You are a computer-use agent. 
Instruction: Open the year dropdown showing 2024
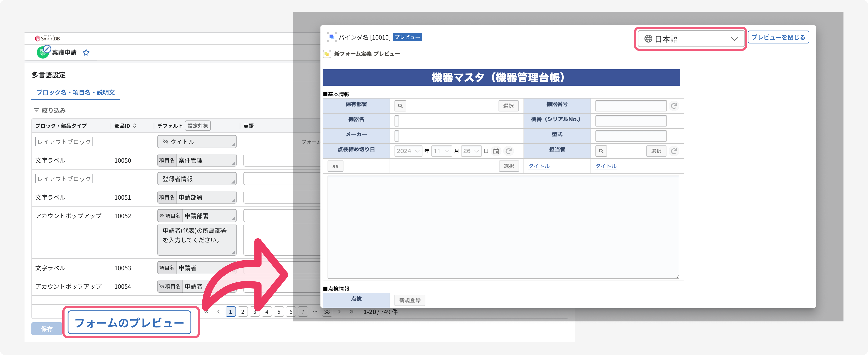coord(408,151)
